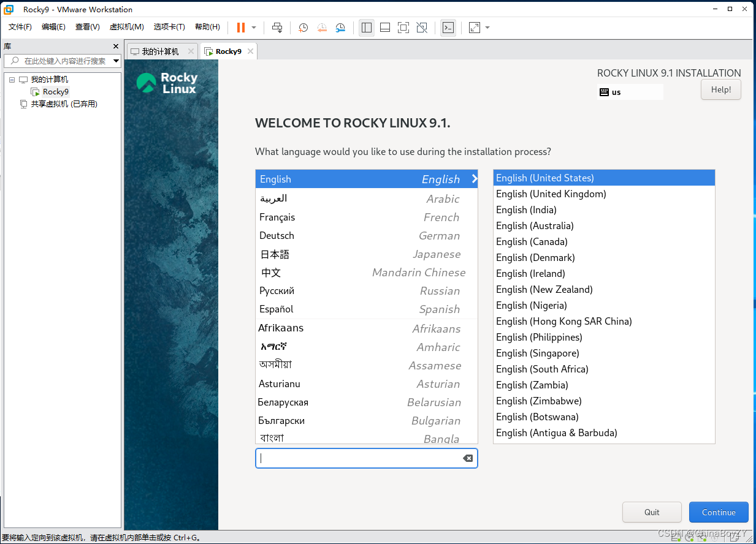
Task: Choose English (United States) locale
Action: [604, 178]
